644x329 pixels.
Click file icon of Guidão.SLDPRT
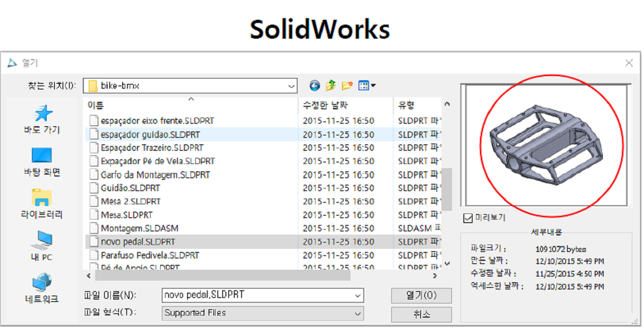[x=94, y=188]
